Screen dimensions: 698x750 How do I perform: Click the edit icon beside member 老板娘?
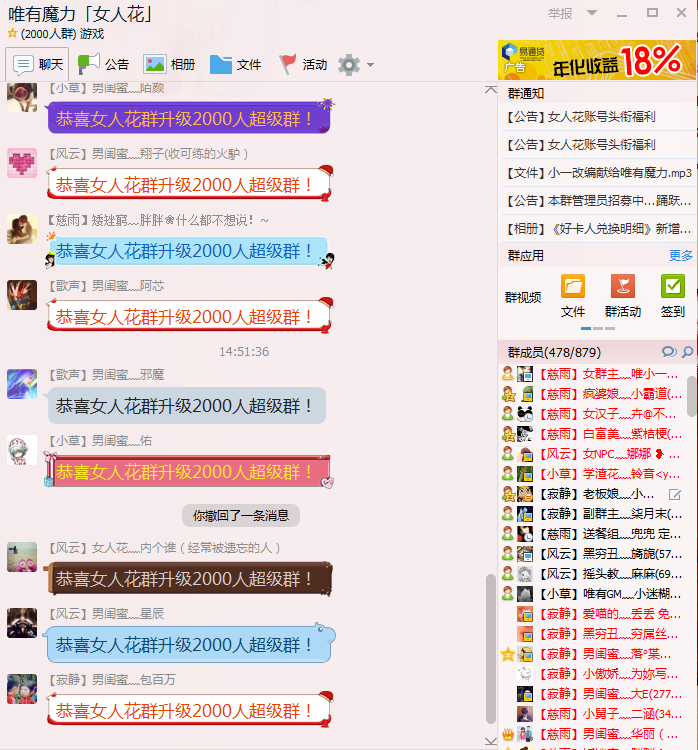pos(675,494)
